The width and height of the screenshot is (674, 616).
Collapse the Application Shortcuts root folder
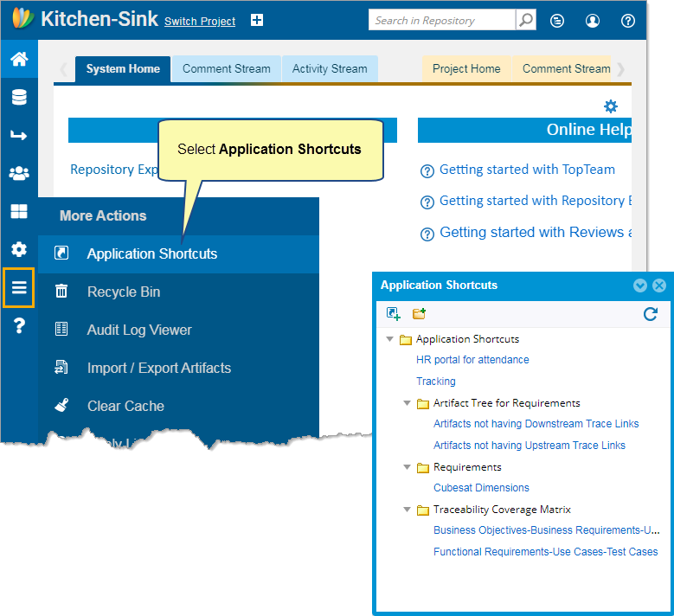click(x=390, y=339)
